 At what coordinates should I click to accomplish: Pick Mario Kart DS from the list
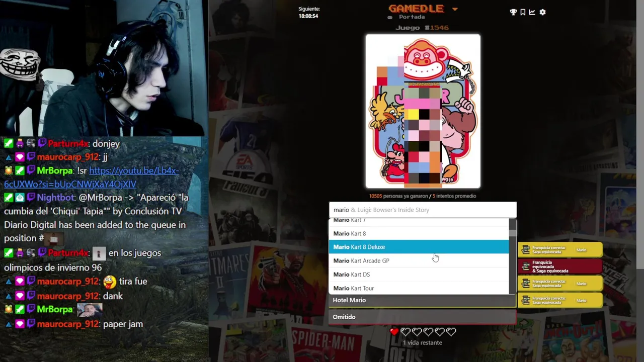[x=419, y=275]
